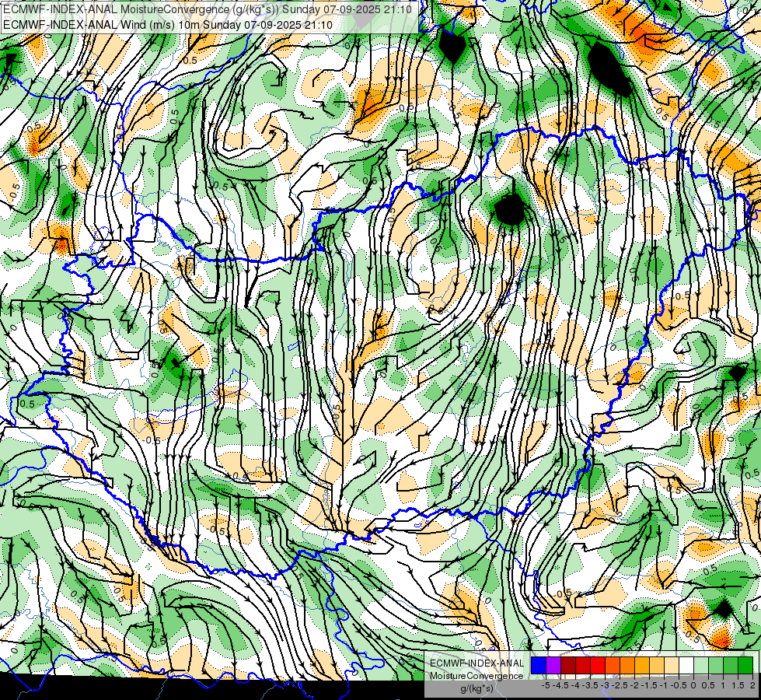761x700 pixels.
Task: Click the -2.5 tick label on the colorbar
Action: pyautogui.click(x=620, y=685)
